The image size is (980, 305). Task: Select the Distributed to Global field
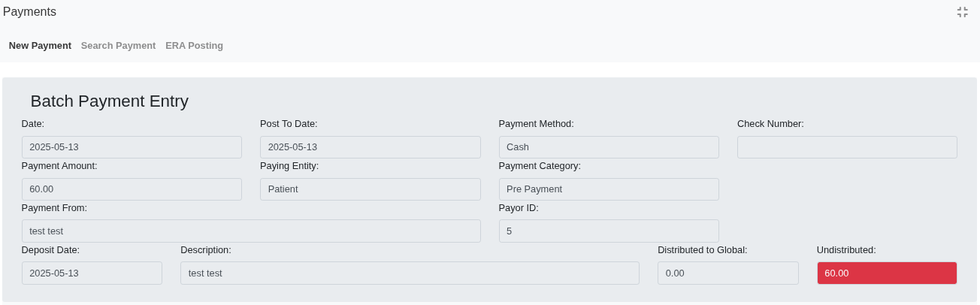pos(727,273)
